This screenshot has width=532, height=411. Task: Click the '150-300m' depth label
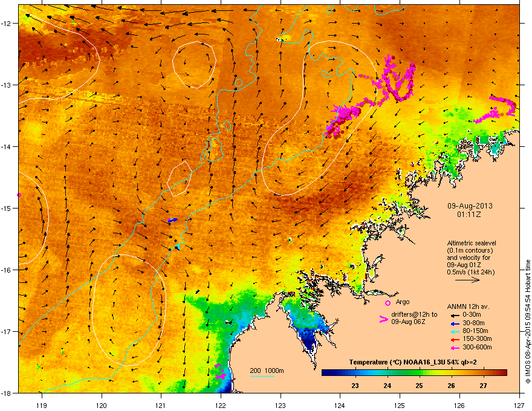(477, 338)
